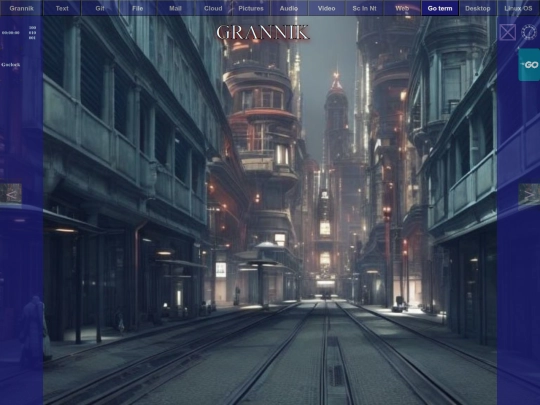The width and height of the screenshot is (540, 405).
Task: Switch to the Pictures tab
Action: (x=251, y=8)
